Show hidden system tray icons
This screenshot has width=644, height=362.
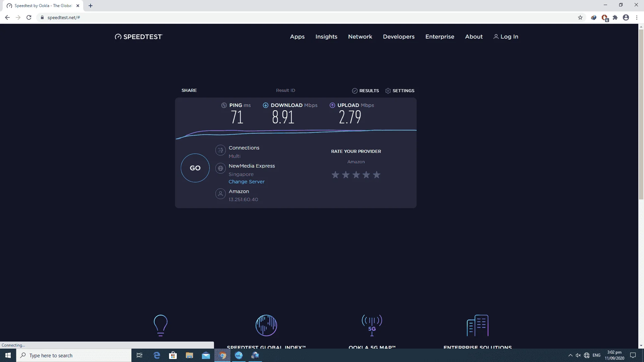click(570, 355)
